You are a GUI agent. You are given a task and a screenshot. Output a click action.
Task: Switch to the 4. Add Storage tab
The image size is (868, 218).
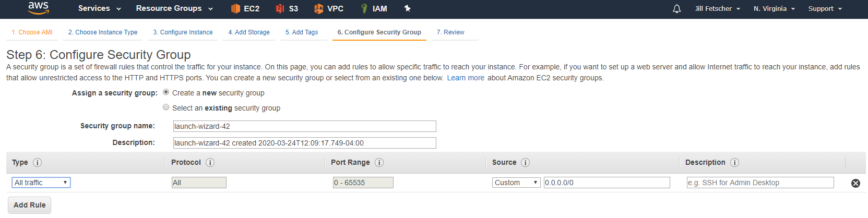click(x=249, y=32)
